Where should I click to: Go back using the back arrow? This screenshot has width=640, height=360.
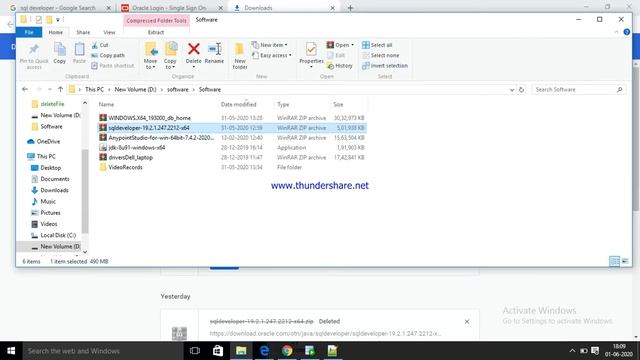click(25, 89)
